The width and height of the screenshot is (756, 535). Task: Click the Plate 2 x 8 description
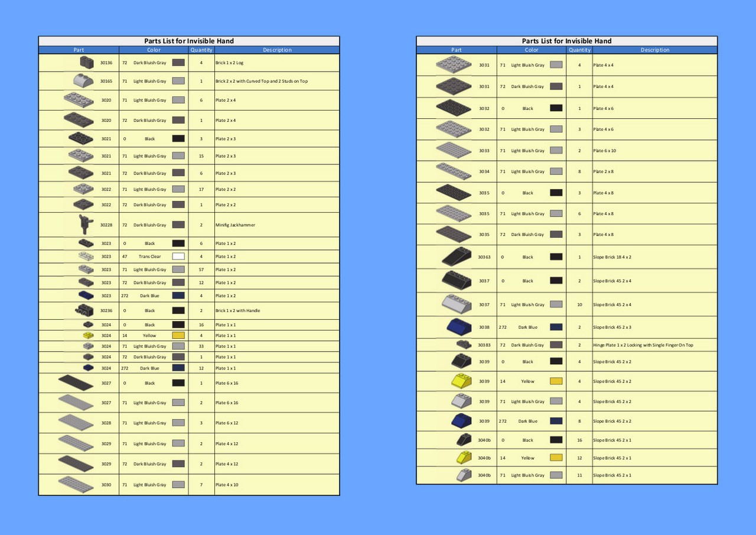point(603,171)
